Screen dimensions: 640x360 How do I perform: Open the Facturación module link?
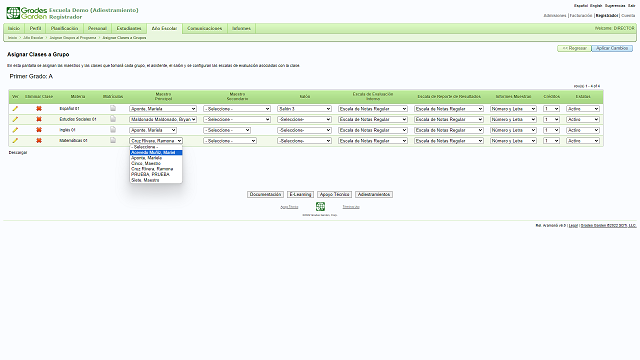click(581, 16)
